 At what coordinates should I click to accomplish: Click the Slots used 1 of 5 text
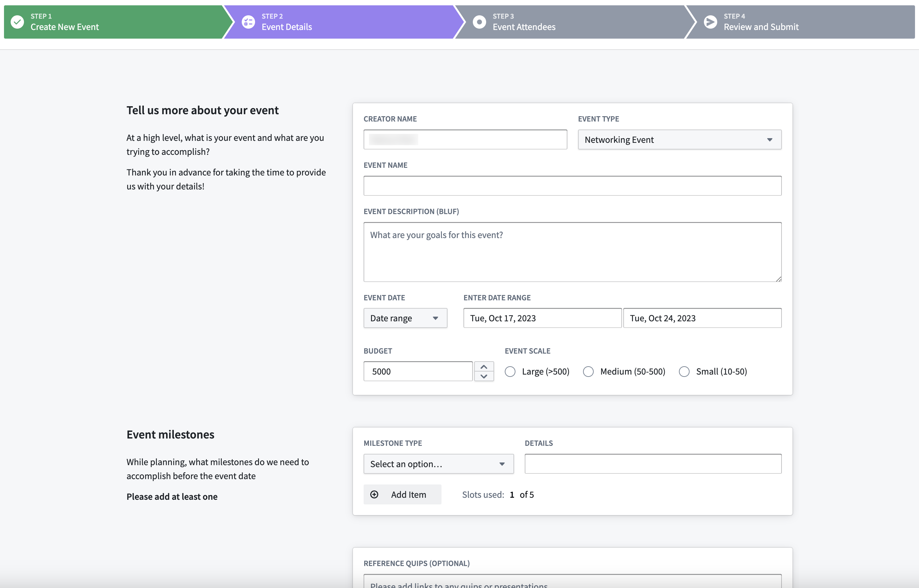[x=498, y=494]
